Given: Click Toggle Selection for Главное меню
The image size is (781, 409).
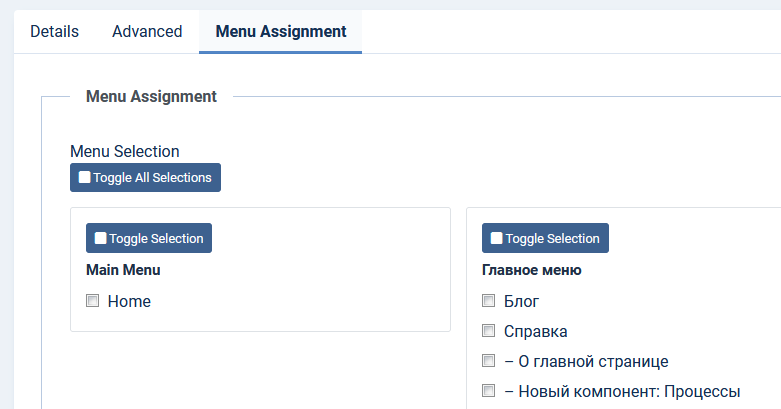Looking at the screenshot, I should tap(545, 238).
